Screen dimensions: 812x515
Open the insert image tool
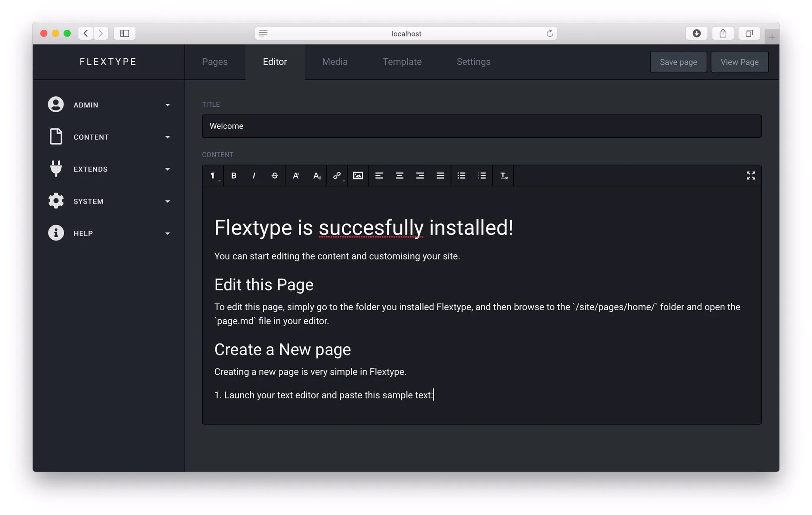click(358, 175)
